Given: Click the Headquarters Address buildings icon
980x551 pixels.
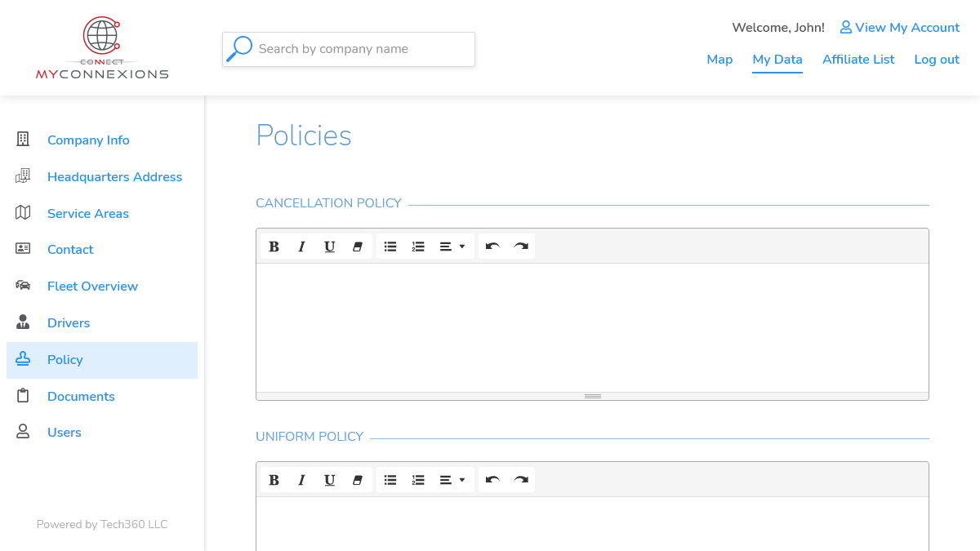Looking at the screenshot, I should pyautogui.click(x=23, y=176).
